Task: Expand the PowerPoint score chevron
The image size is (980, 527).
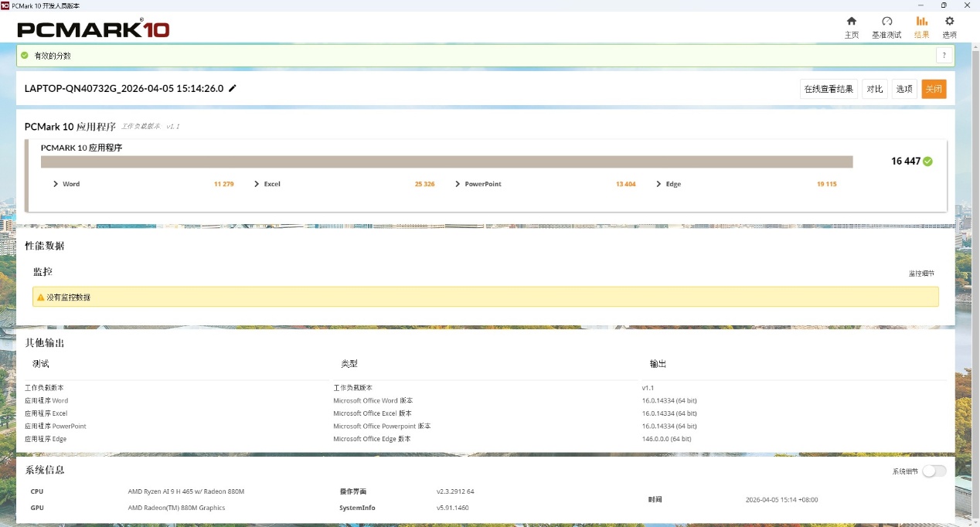Action: click(x=458, y=184)
